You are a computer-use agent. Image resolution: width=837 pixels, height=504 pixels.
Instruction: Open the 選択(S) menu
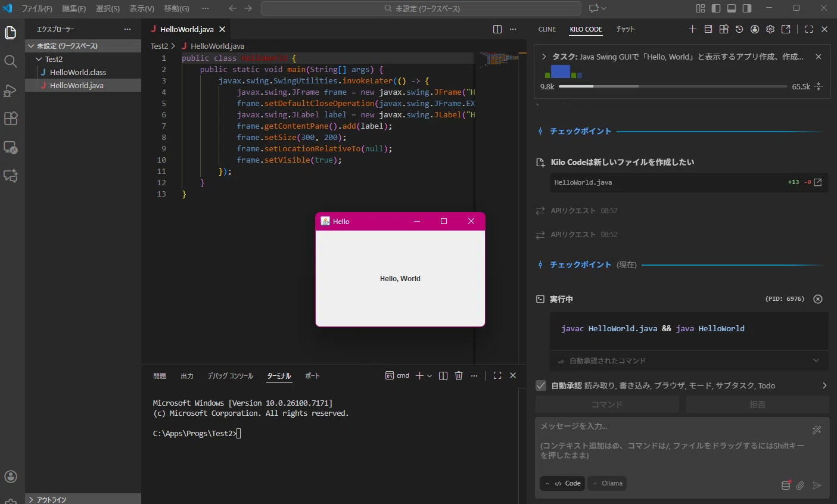click(108, 8)
